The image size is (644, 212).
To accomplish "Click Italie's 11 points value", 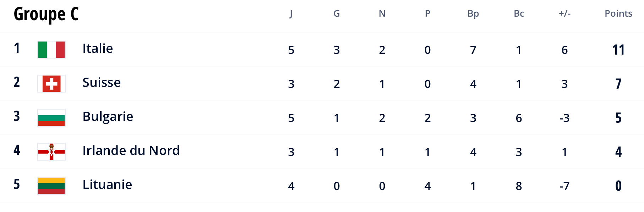I will pyautogui.click(x=618, y=50).
